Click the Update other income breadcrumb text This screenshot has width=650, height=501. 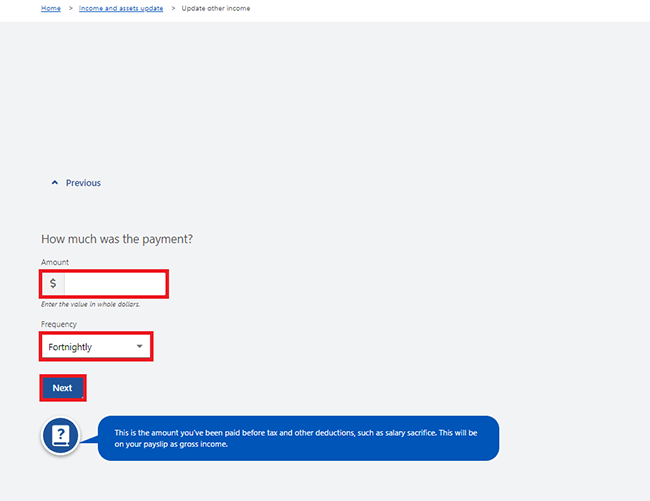(x=216, y=8)
